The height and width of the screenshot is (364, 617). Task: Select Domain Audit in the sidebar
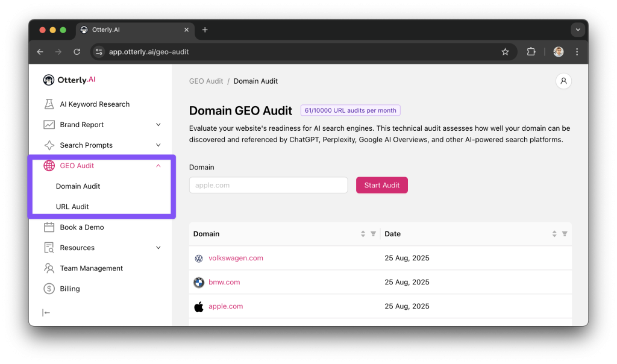coord(78,186)
